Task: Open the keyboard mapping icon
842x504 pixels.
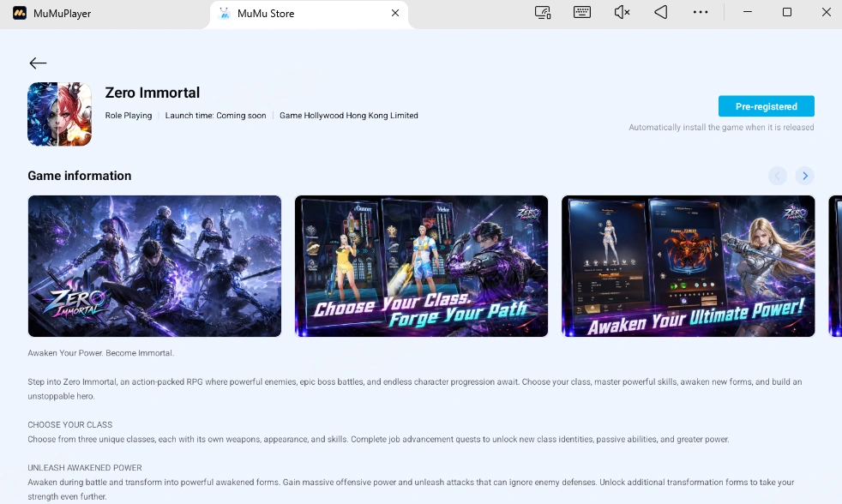Action: (582, 12)
